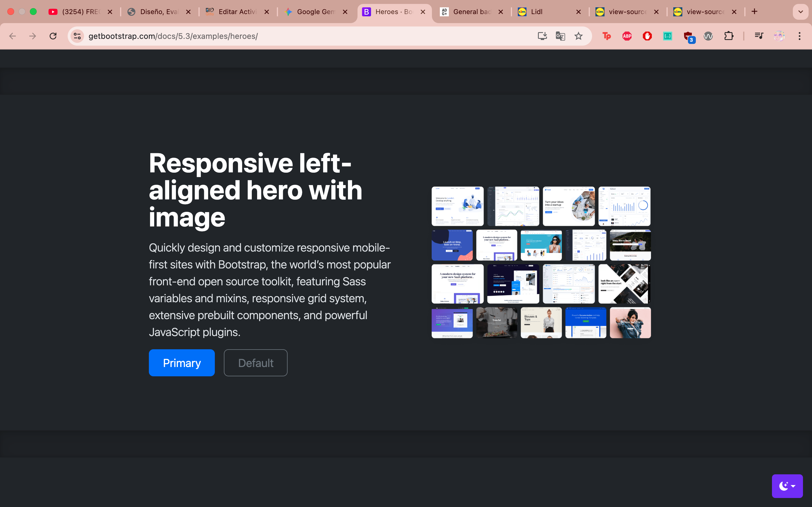Bookmark this page with the star icon
Screen dimensions: 812x507
coord(579,36)
